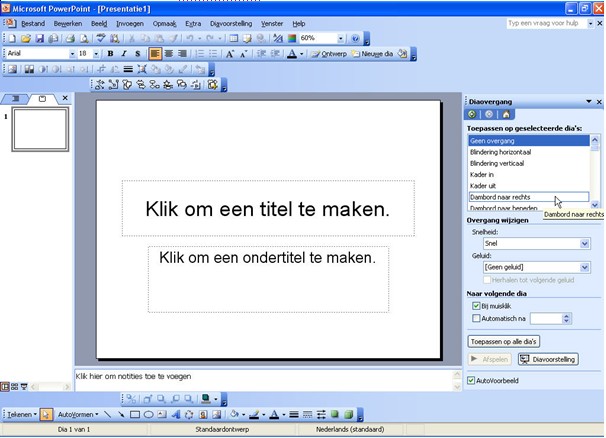
Task: Select the Objects pointer tool
Action: 46,414
